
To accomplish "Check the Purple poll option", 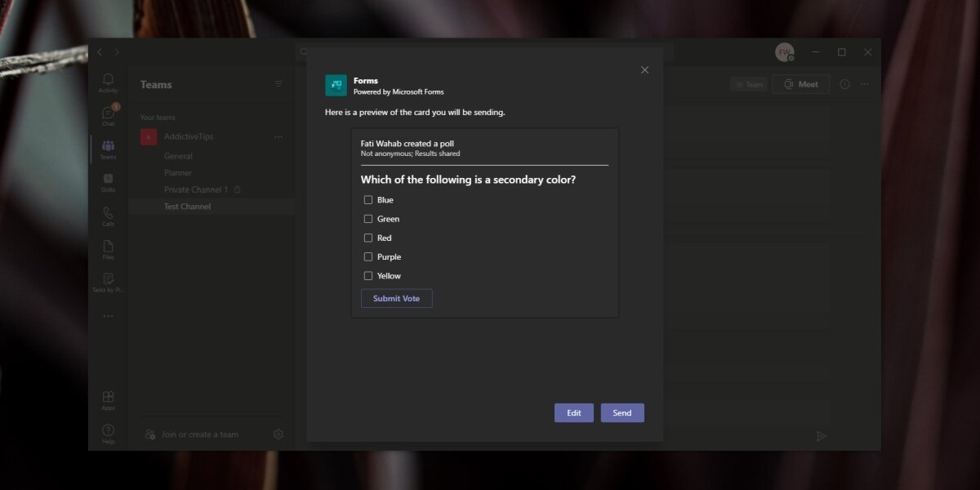I will click(x=367, y=256).
